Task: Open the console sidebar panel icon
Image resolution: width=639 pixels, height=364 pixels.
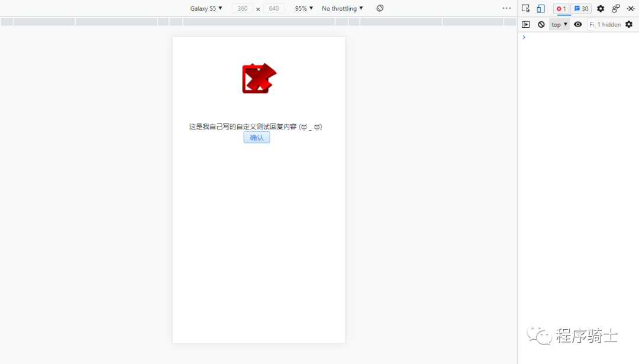Action: (526, 24)
